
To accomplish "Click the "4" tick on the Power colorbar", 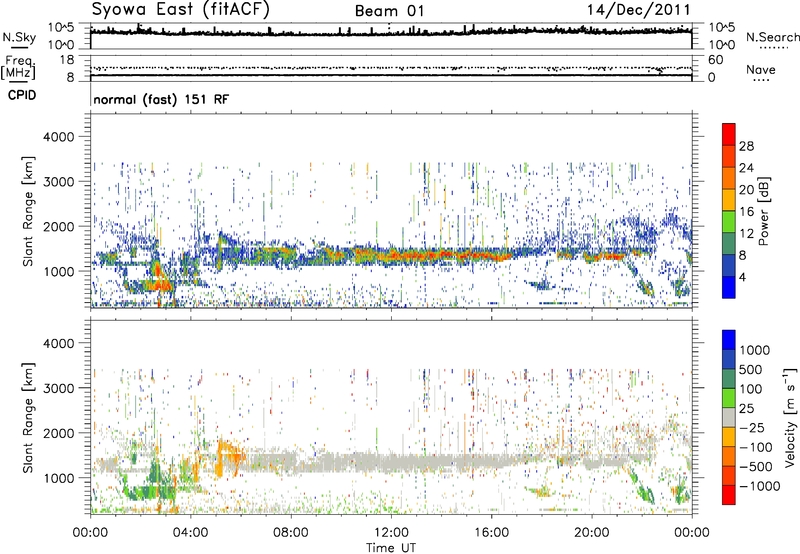I will (742, 276).
